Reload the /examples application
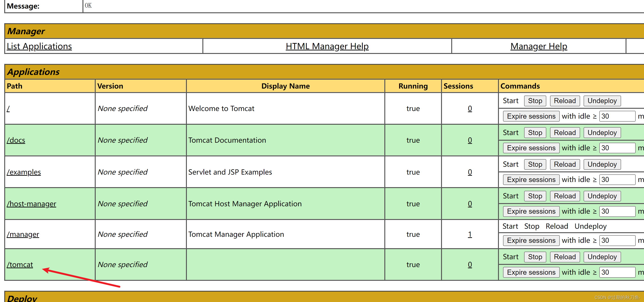The image size is (644, 302). (565, 164)
